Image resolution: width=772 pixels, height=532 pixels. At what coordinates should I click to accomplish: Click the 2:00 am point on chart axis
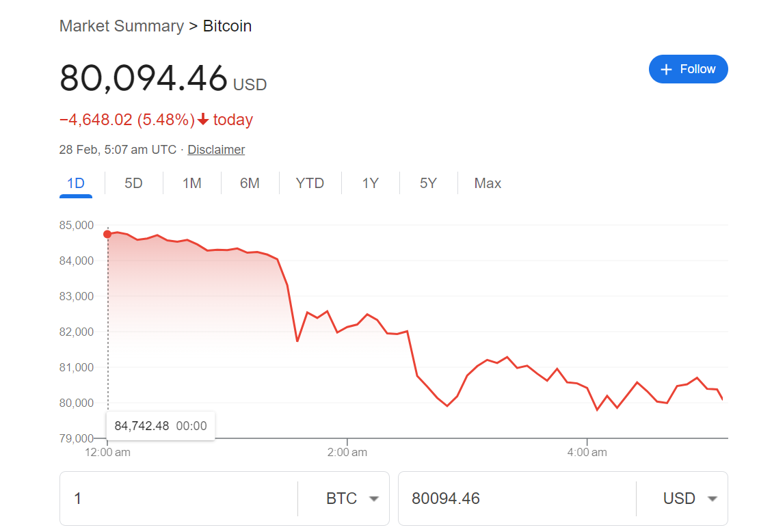tap(347, 452)
